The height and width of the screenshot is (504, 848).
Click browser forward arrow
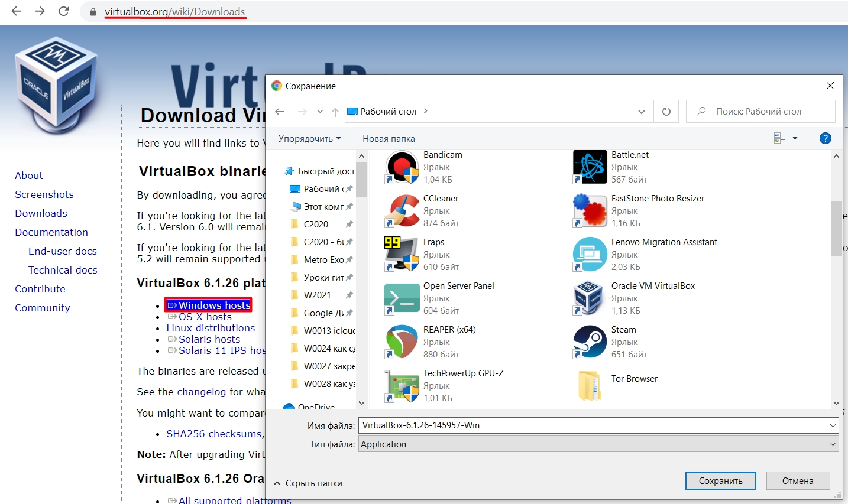coord(40,11)
